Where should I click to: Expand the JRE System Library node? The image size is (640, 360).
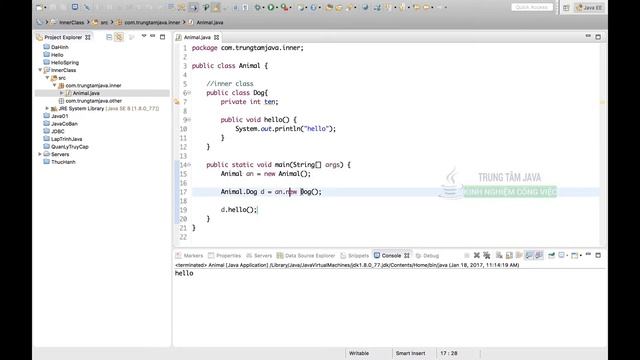tap(47, 109)
